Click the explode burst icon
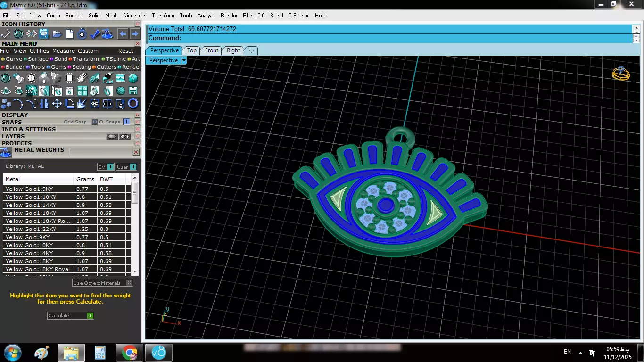The image size is (644, 362). coord(82,104)
